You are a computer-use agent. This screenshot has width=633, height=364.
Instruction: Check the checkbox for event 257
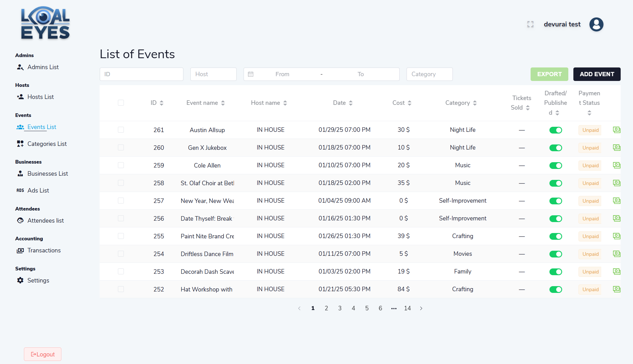(121, 201)
